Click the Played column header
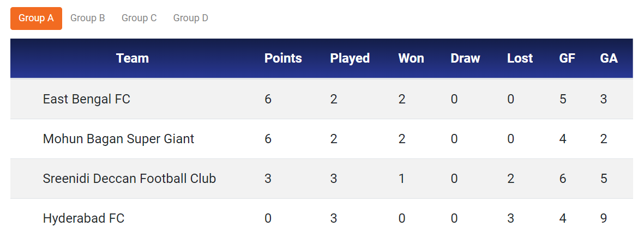The height and width of the screenshot is (245, 644). 350,58
